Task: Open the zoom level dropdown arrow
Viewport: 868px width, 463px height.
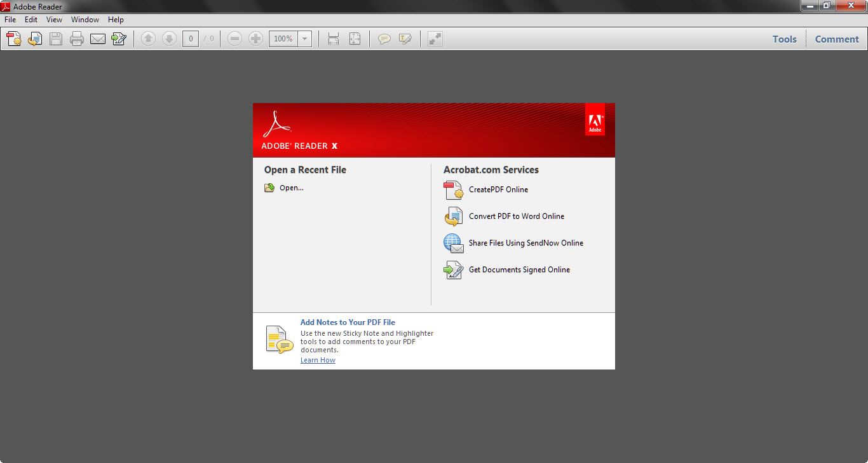Action: pyautogui.click(x=305, y=39)
